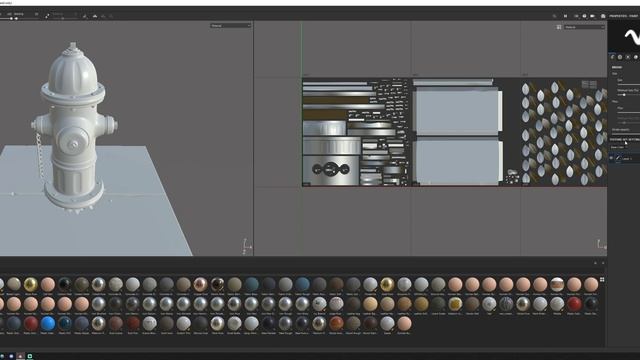
Task: Click the brush preview wave thumbnail
Action: pyautogui.click(x=624, y=37)
